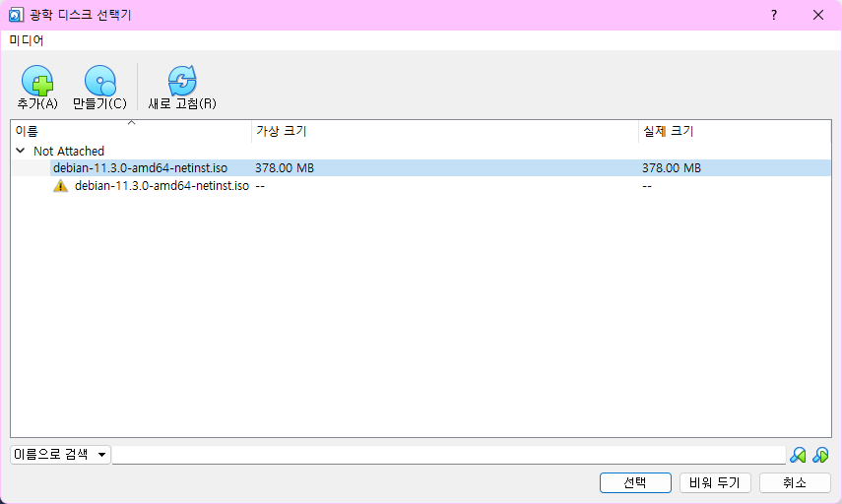The image size is (842, 504).
Task: Click the find-next search icon
Action: tap(820, 455)
